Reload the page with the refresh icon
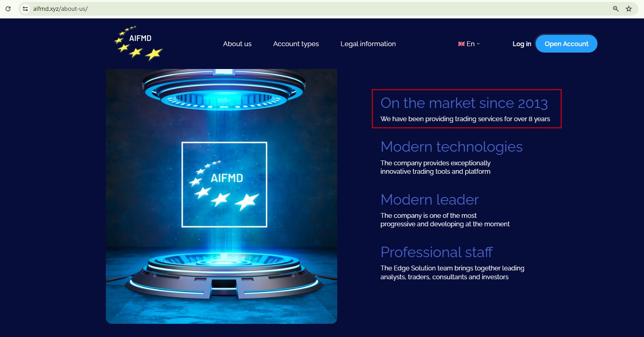The width and height of the screenshot is (644, 337). pos(8,9)
